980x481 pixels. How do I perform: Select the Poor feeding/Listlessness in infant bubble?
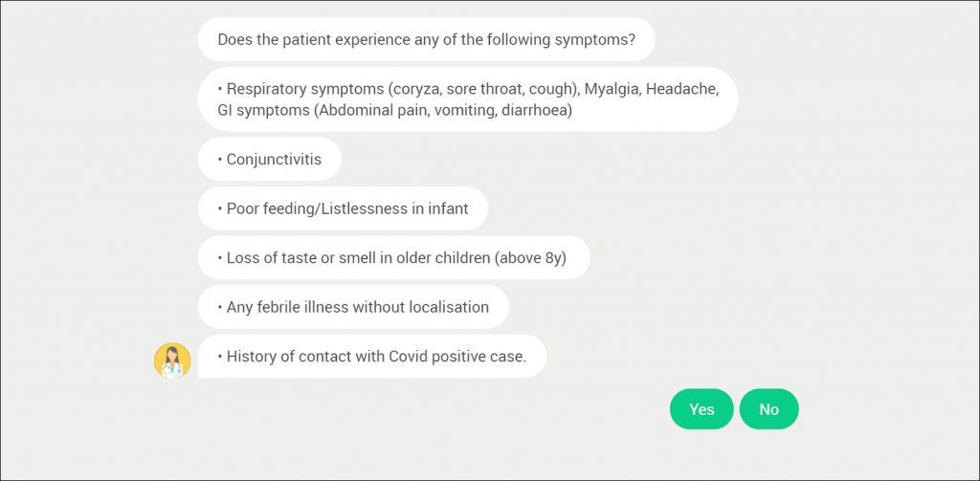(x=343, y=208)
